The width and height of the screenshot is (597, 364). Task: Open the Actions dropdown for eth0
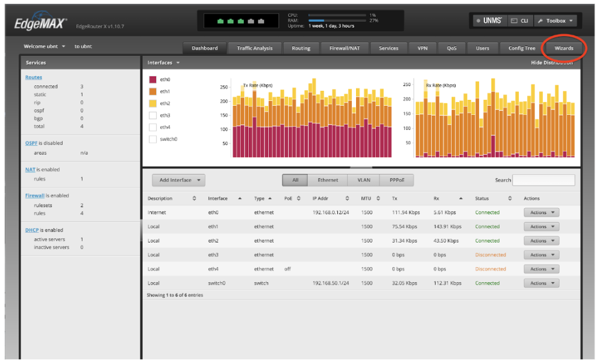(541, 212)
